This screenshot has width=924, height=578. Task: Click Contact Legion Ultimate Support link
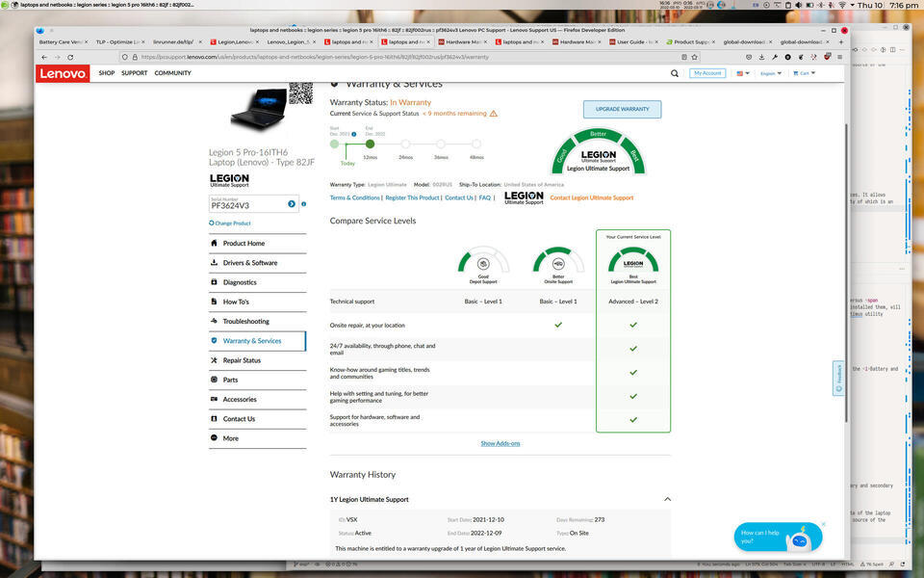[x=592, y=198]
